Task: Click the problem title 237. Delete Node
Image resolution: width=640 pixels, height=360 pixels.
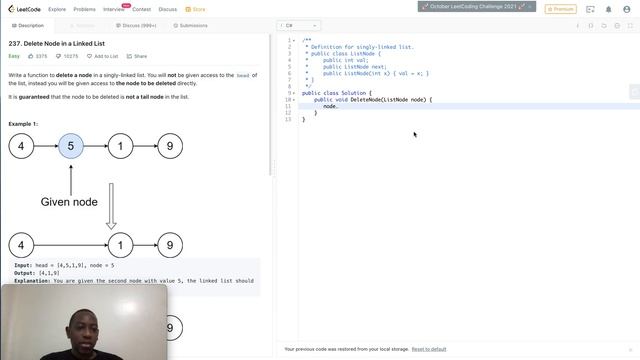Action: click(x=57, y=43)
